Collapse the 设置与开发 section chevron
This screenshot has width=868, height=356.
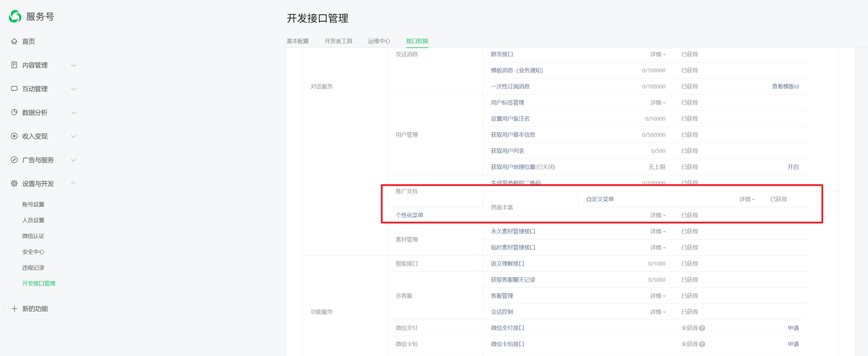coord(74,183)
